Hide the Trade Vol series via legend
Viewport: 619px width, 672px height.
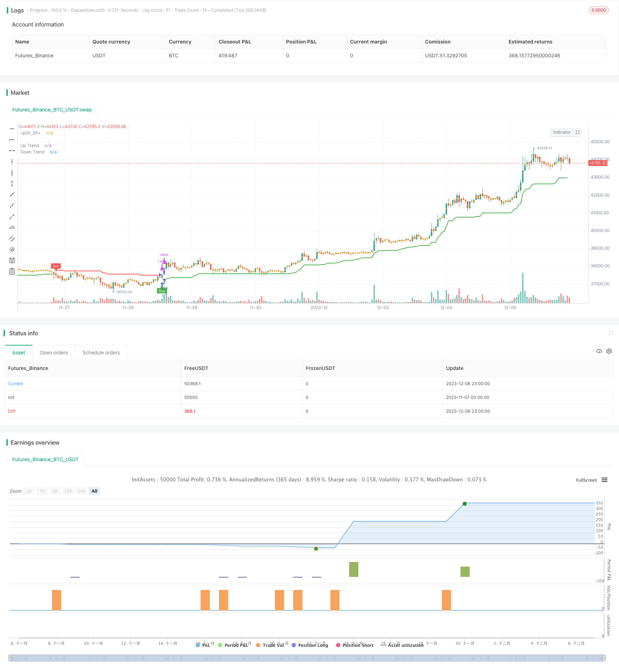click(x=273, y=645)
